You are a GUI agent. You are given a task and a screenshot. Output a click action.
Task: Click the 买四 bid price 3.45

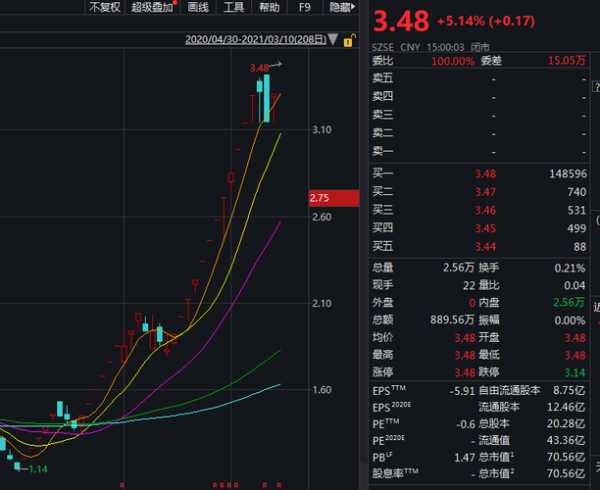pyautogui.click(x=485, y=228)
